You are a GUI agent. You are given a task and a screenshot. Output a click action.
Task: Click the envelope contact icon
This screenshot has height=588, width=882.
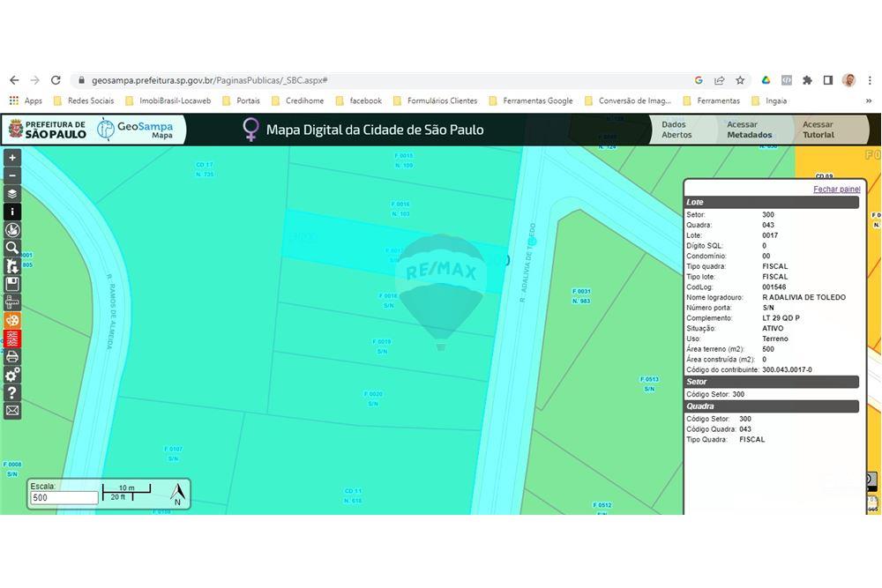12,411
